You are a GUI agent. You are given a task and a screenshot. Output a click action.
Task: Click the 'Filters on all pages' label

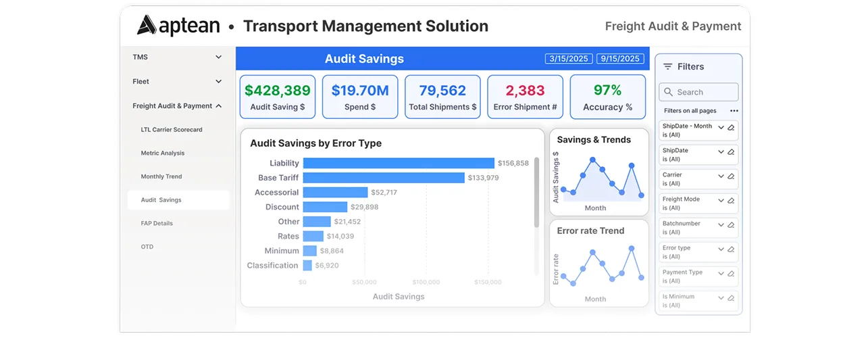point(690,111)
